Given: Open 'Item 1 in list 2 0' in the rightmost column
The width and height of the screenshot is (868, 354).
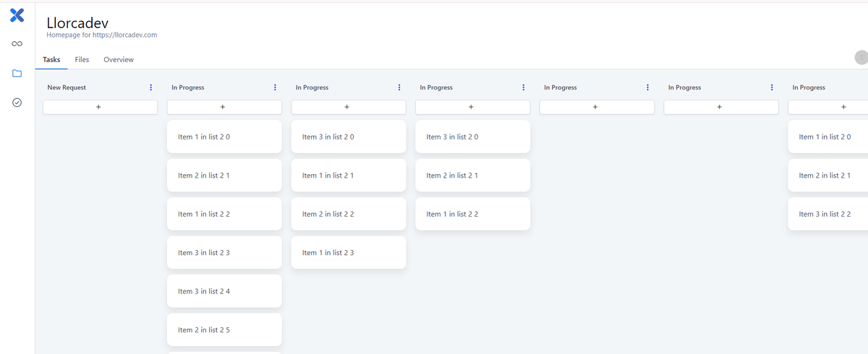Looking at the screenshot, I should pos(828,137).
